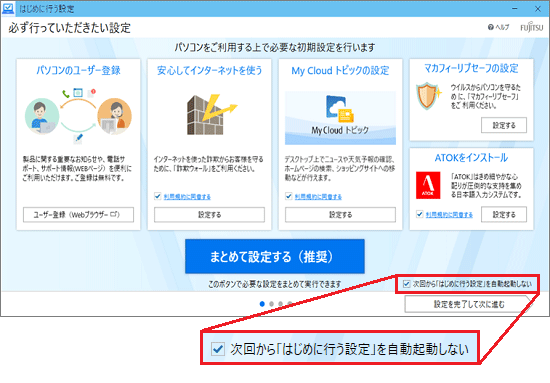Click 設定する under 安心してインターネットを使う
The height and width of the screenshot is (383, 550).
click(209, 215)
